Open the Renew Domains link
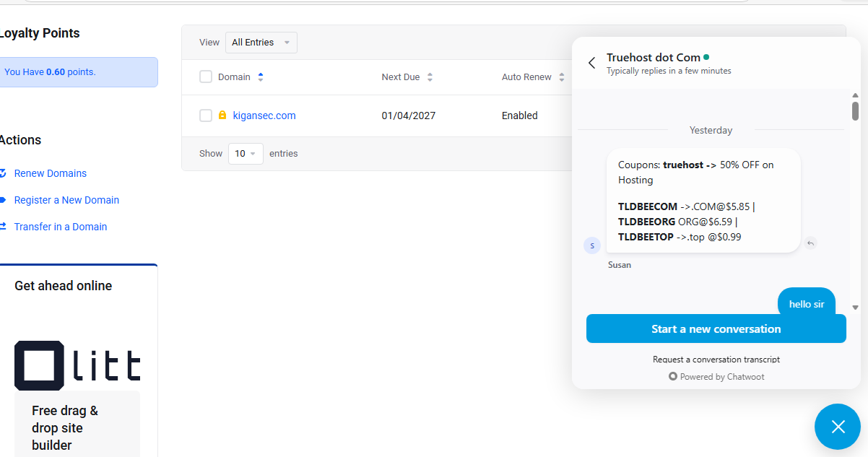This screenshot has height=457, width=868. click(51, 173)
